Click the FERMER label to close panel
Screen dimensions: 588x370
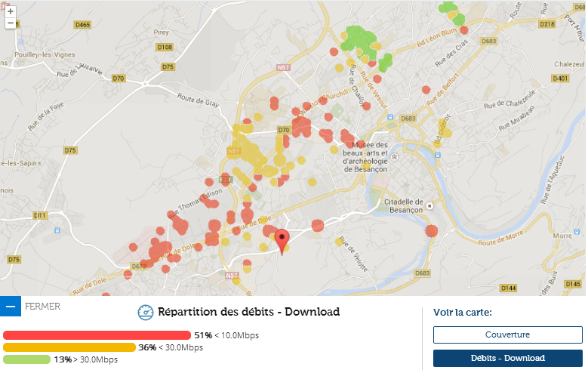point(42,307)
